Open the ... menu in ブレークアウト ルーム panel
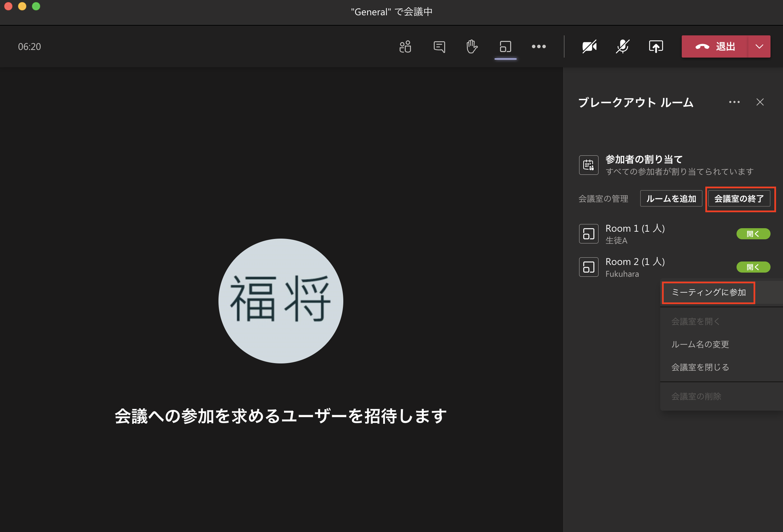 click(734, 102)
